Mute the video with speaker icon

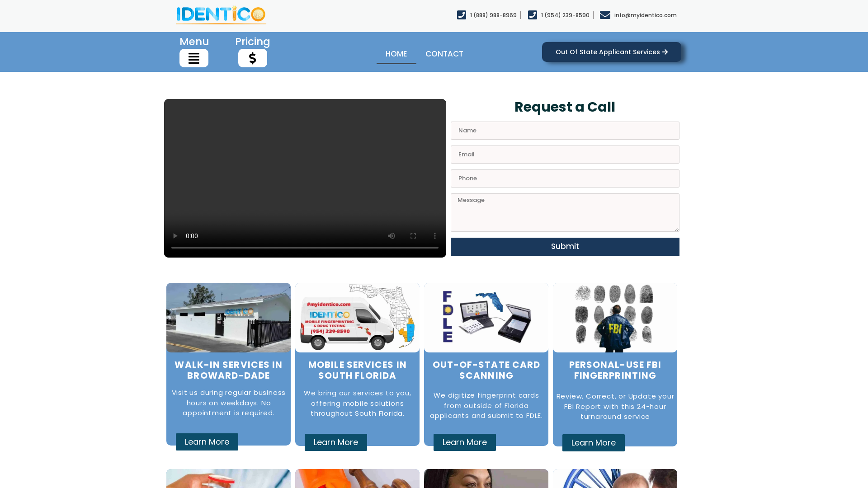point(392,236)
